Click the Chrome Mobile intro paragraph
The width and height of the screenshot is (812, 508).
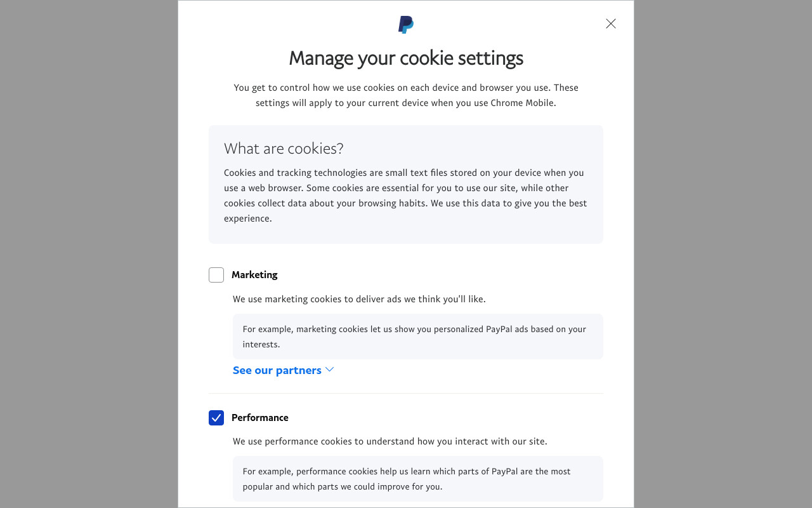pyautogui.click(x=406, y=95)
